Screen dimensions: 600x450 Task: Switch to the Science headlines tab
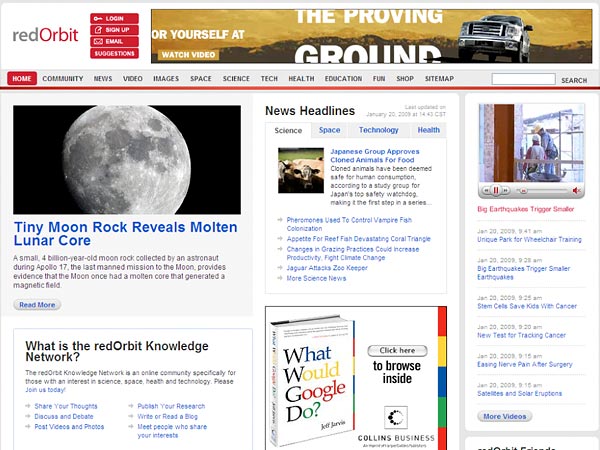click(x=288, y=130)
